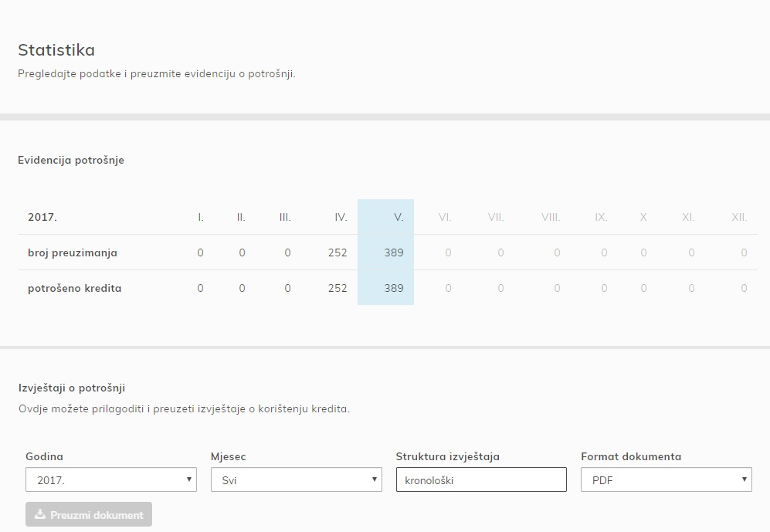Focus the Struktura izvještaja field
Viewport: 770px width, 532px height.
pos(481,479)
